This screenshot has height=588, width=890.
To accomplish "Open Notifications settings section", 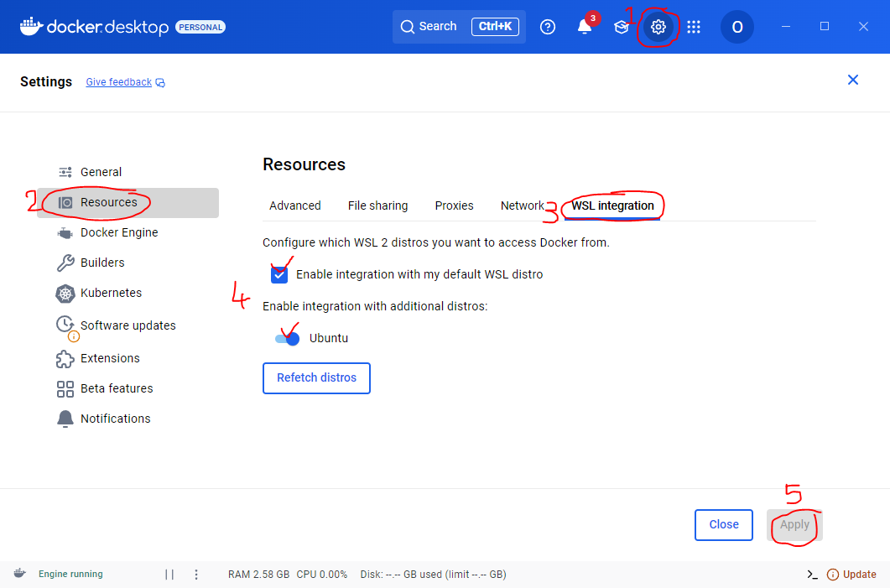I will click(x=128, y=419).
